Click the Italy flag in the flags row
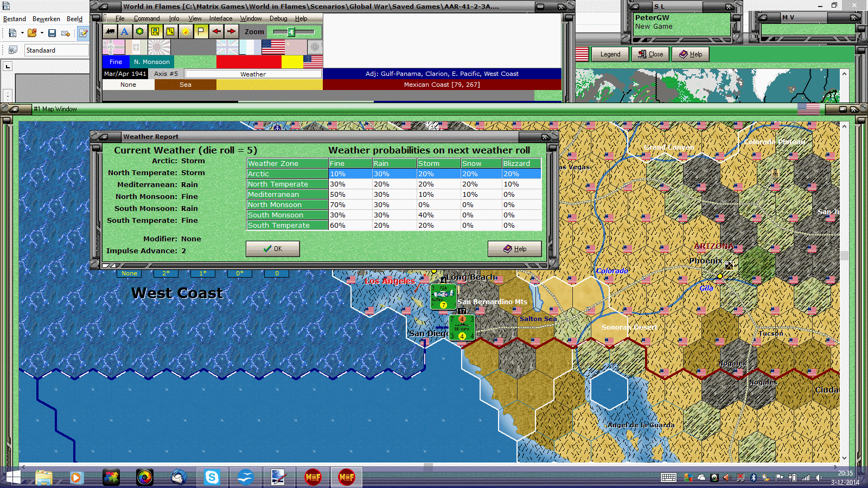 [136, 47]
